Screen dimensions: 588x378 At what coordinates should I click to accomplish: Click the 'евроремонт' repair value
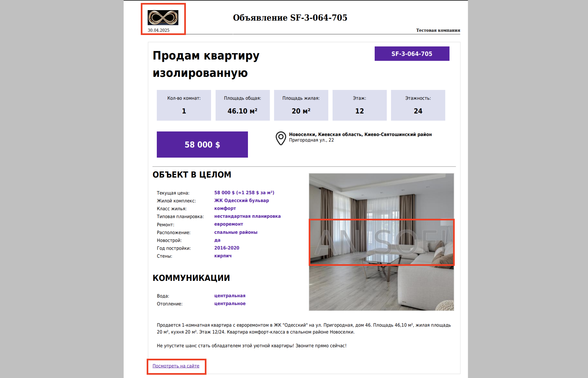click(x=229, y=224)
